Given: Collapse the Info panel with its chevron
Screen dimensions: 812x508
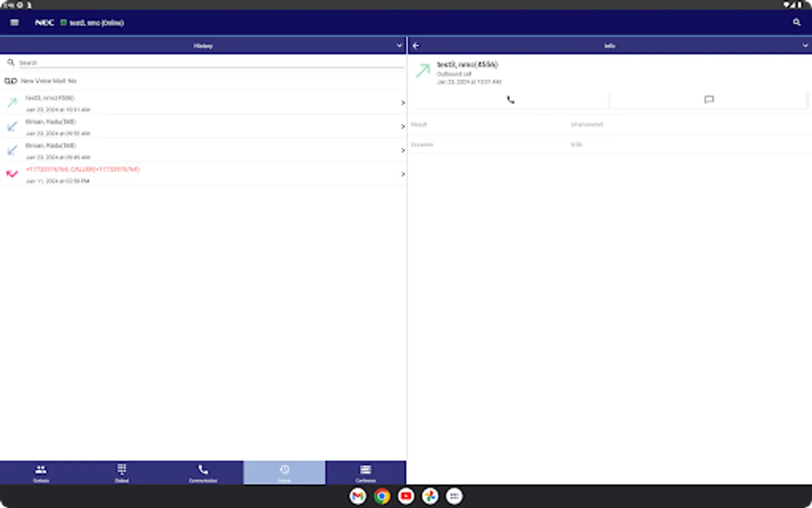Looking at the screenshot, I should (x=805, y=45).
